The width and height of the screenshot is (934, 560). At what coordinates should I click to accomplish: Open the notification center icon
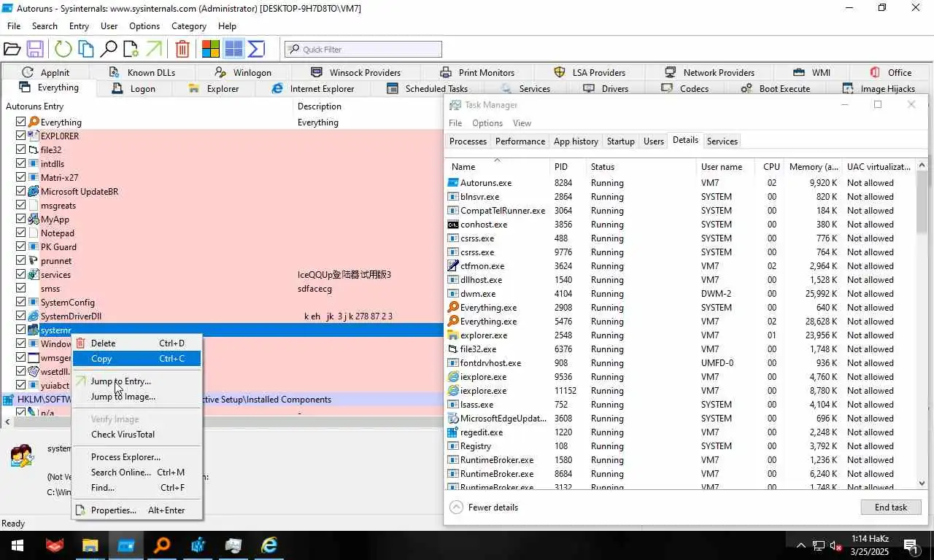coord(911,545)
